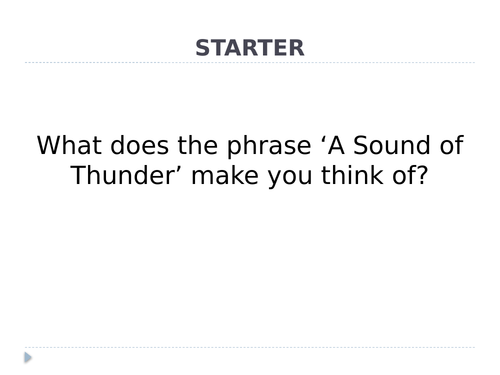Click the letter 'S' starting STARTER

[202, 48]
